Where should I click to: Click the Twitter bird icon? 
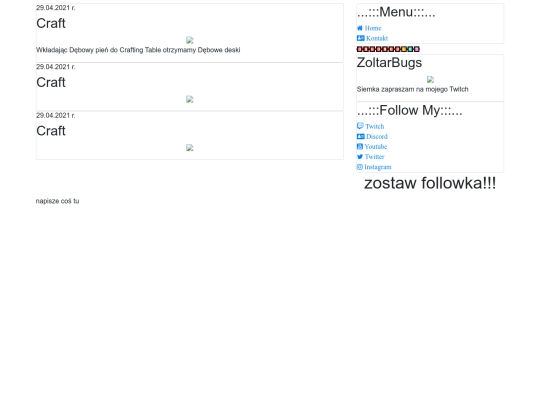360,157
